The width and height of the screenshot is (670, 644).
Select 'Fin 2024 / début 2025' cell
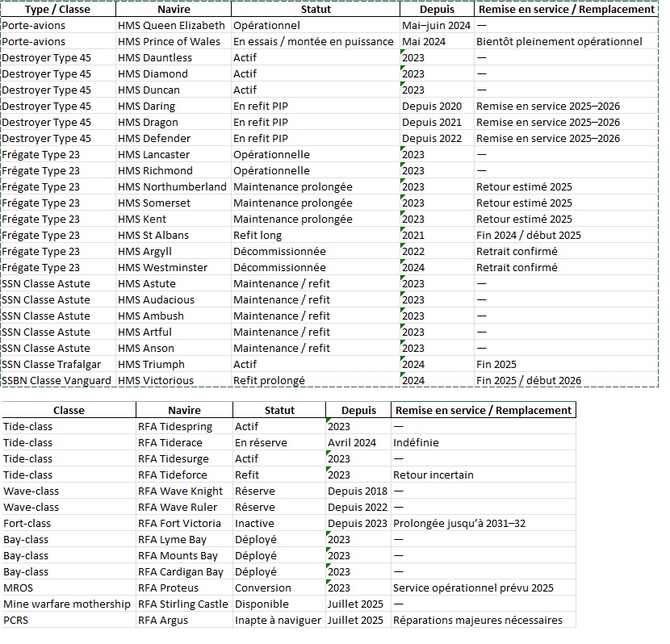[x=566, y=236]
